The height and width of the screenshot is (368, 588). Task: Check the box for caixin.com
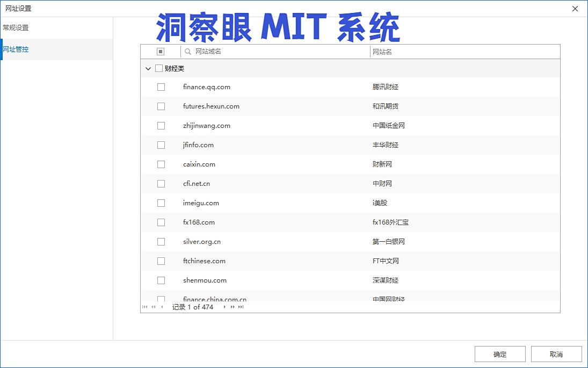tap(161, 164)
